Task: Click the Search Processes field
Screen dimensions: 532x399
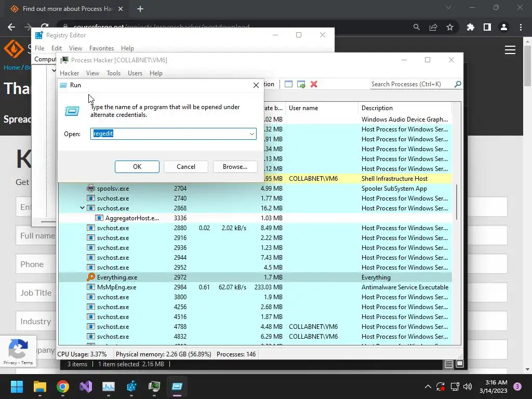Action: 411,84
